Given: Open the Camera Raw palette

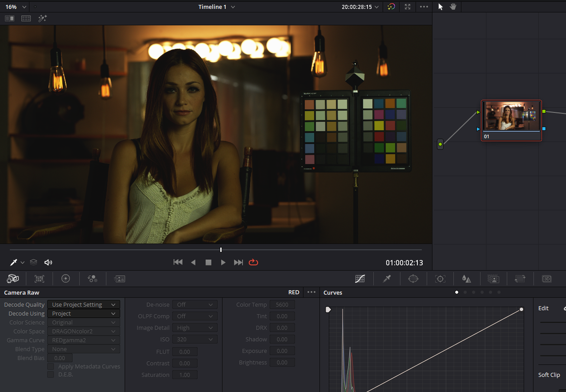Looking at the screenshot, I should click(x=13, y=278).
